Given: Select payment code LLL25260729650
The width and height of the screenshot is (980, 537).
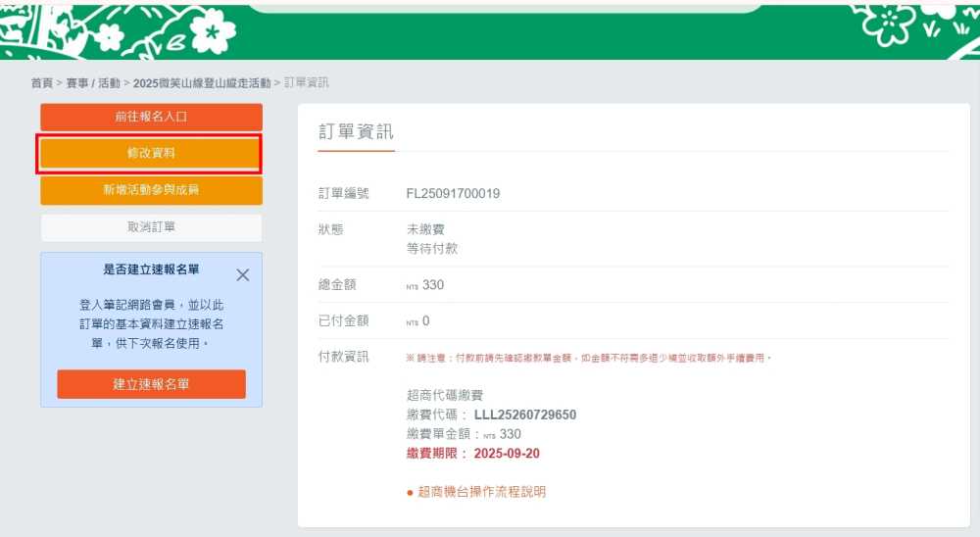Looking at the screenshot, I should [x=525, y=415].
